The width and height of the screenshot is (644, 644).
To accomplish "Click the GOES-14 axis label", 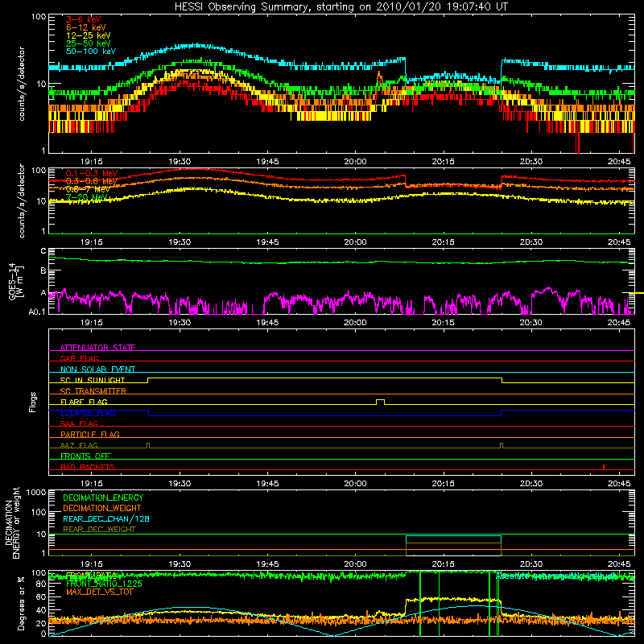I will [15, 281].
